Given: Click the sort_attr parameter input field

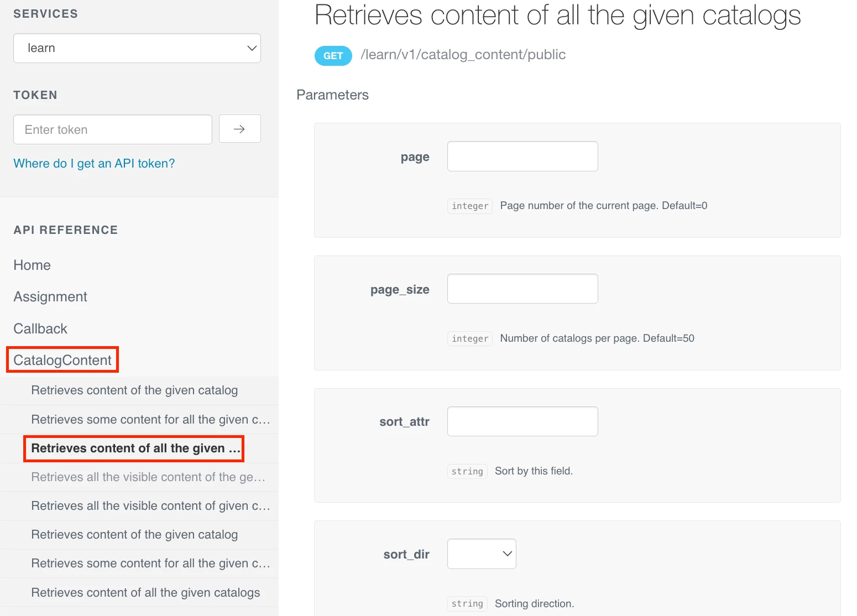Looking at the screenshot, I should (x=522, y=421).
